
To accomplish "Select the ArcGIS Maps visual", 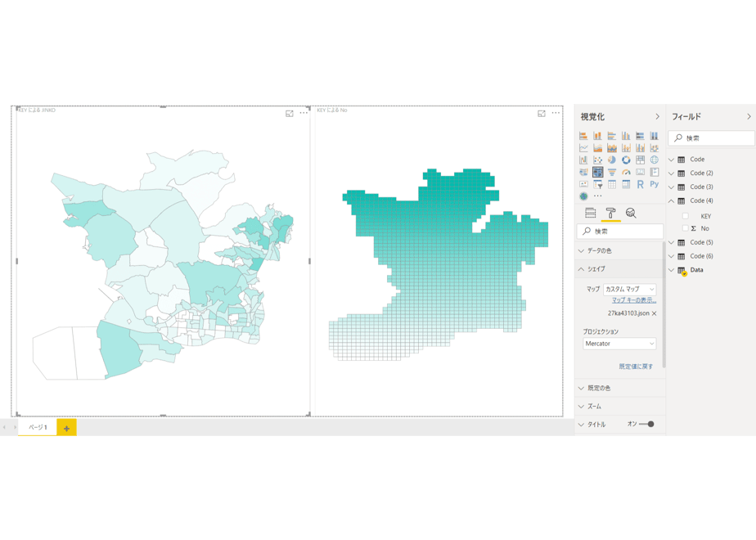I will [583, 196].
